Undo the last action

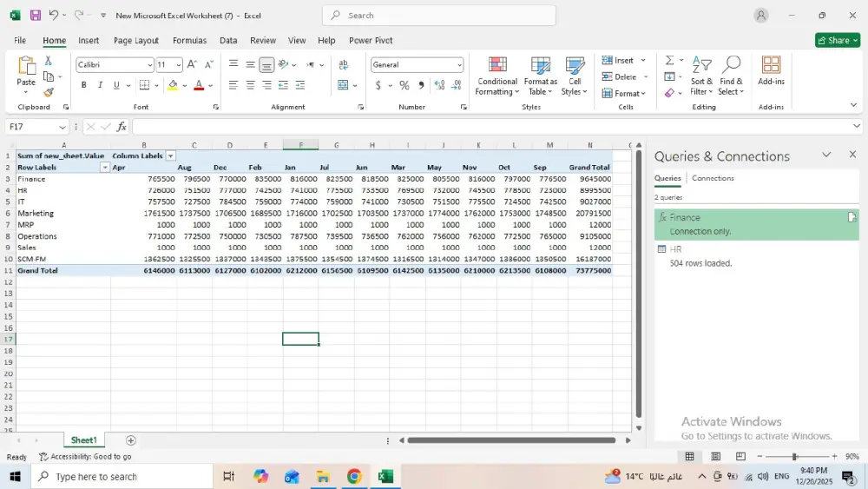tap(53, 16)
